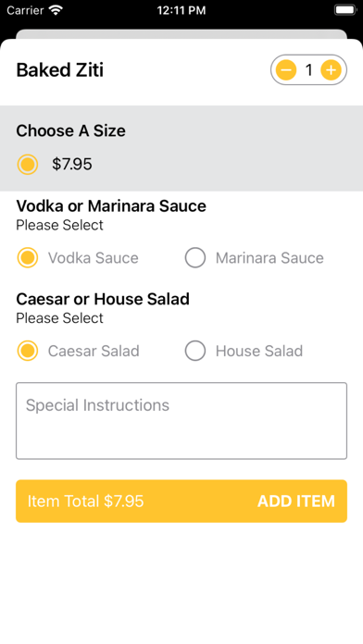
Task: Increase quantity with the plus icon
Action: tap(331, 70)
